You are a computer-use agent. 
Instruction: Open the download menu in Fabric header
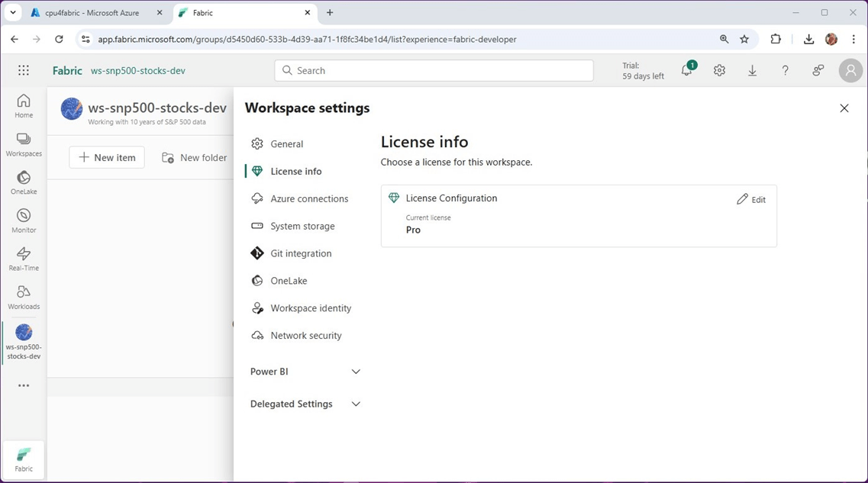pos(752,70)
